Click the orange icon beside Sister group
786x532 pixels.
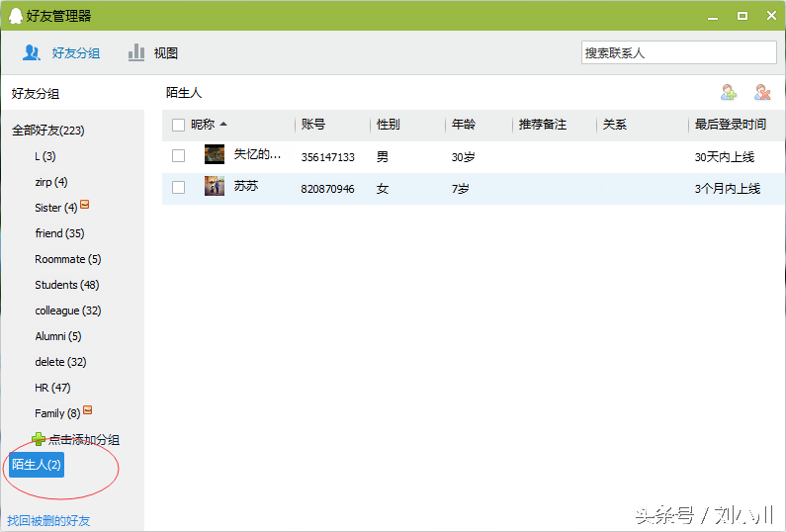point(85,206)
